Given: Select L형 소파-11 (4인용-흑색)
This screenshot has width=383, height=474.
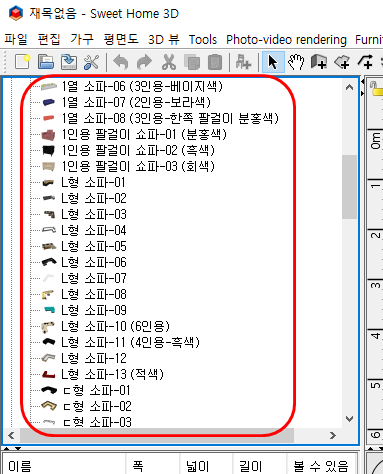Looking at the screenshot, I should pyautogui.click(x=130, y=342).
